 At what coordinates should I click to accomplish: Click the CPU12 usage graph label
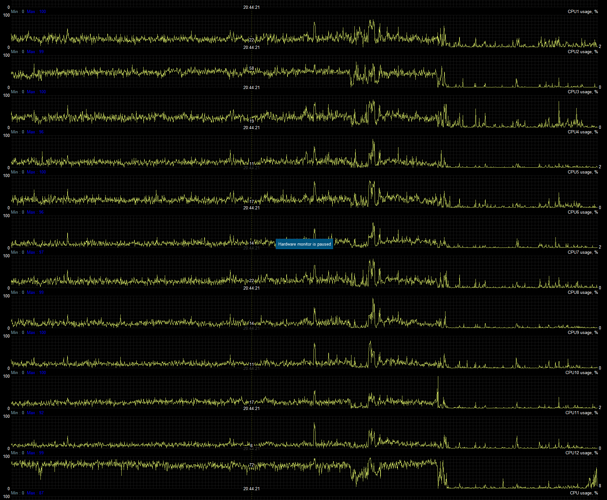[x=581, y=453]
